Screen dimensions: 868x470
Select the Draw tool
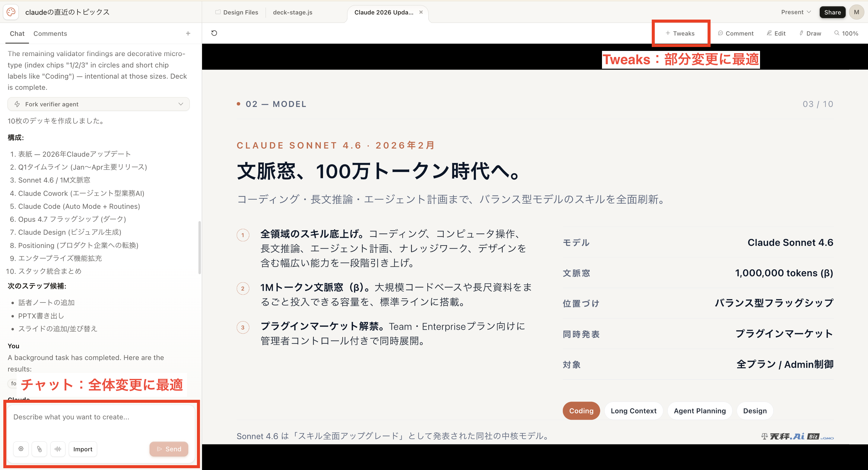(x=810, y=33)
